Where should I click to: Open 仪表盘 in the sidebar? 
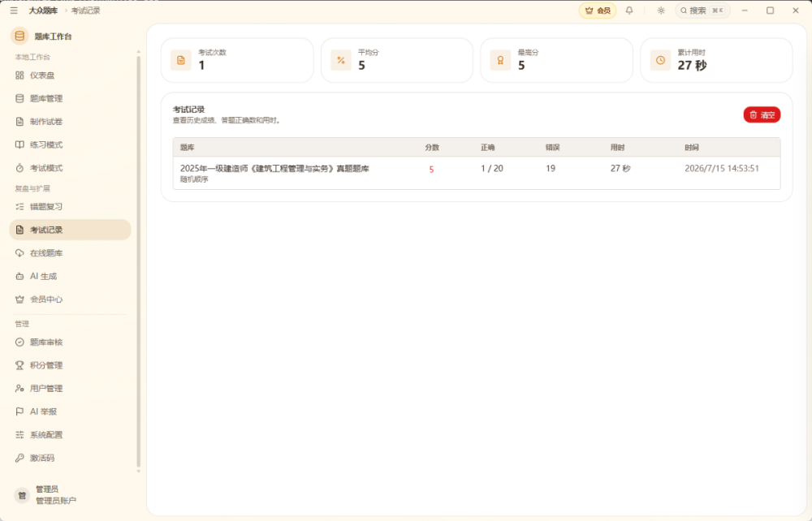pyautogui.click(x=70, y=75)
